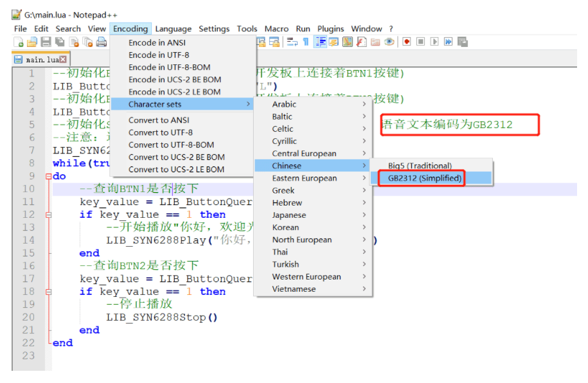The width and height of the screenshot is (588, 383).
Task: Open the Run menu
Action: [x=303, y=29]
